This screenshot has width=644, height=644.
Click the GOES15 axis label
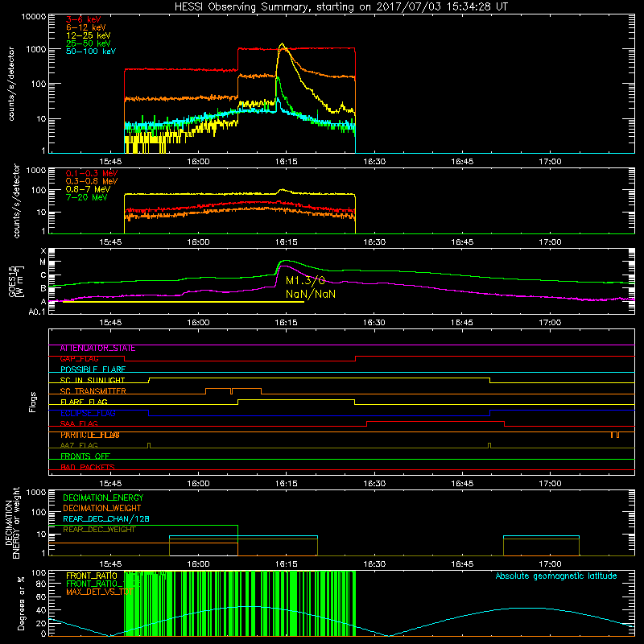pos(13,280)
